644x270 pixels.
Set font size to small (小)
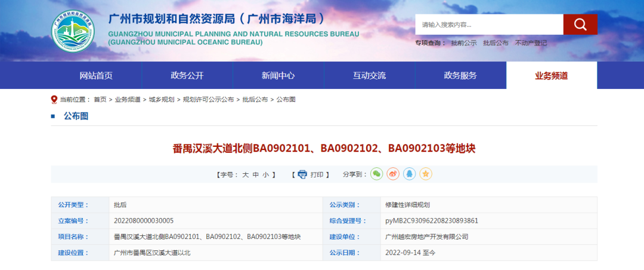click(265, 174)
